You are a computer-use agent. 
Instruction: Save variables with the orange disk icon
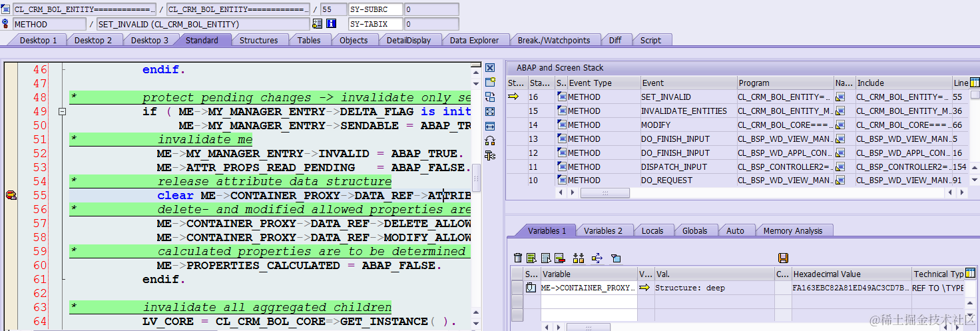[x=783, y=258]
